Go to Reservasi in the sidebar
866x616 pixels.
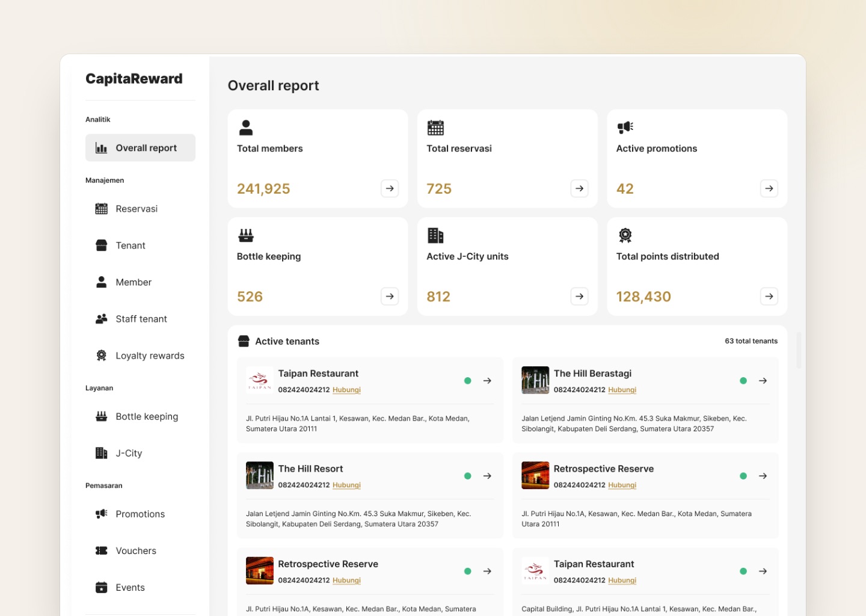pos(140,209)
